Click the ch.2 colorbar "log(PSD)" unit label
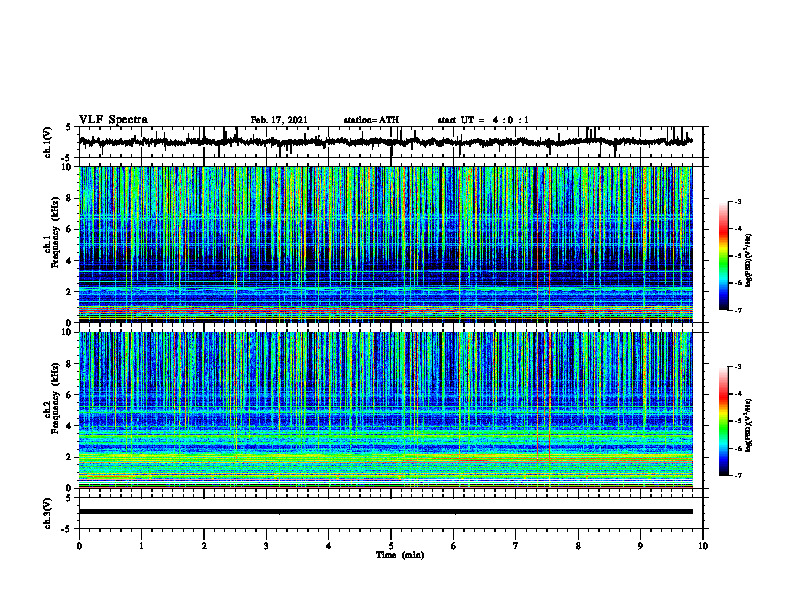This screenshot has height=612, width=792. [748, 426]
